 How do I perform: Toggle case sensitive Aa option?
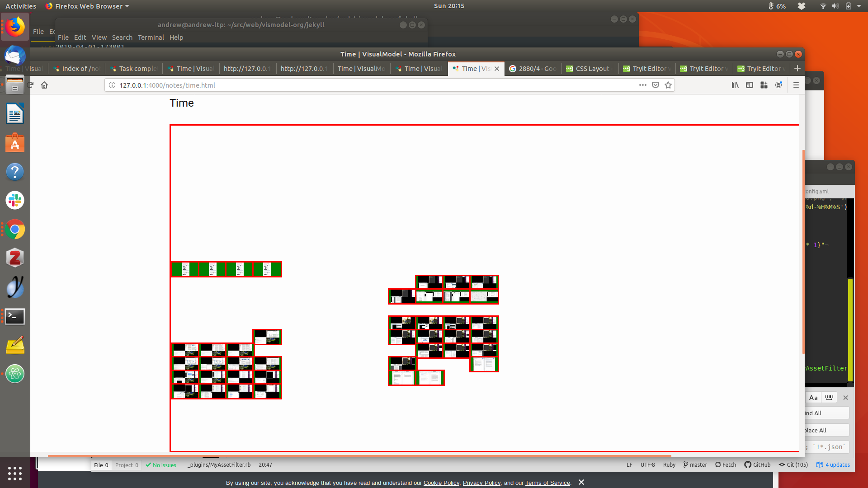point(813,398)
